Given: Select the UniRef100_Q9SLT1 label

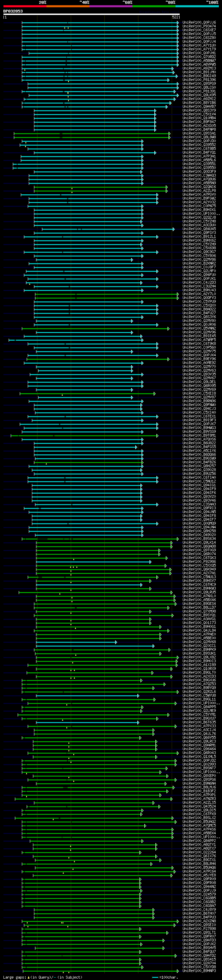Looking at the screenshot, I should point(199,933).
